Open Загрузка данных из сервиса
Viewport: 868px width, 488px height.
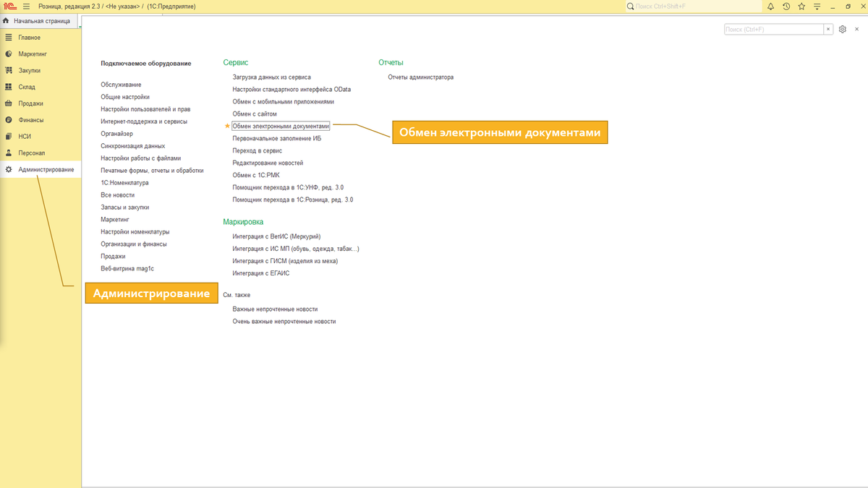[x=271, y=77]
